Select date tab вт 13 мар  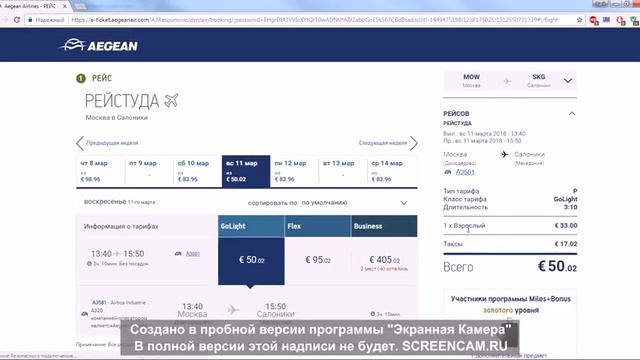(x=343, y=171)
